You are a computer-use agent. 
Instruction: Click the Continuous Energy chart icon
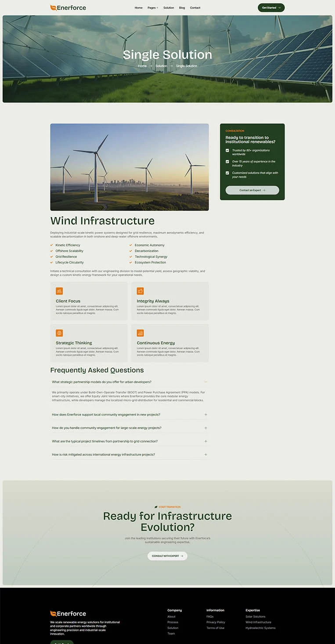140,333
